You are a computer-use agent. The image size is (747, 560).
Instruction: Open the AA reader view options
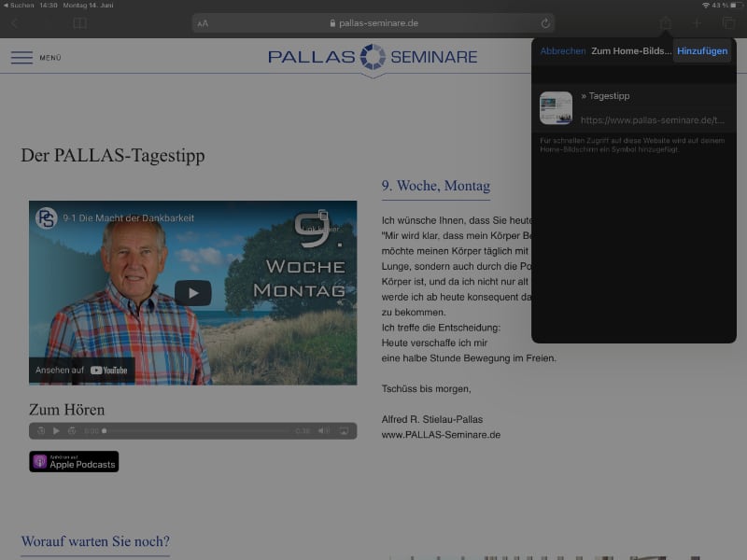pos(203,23)
